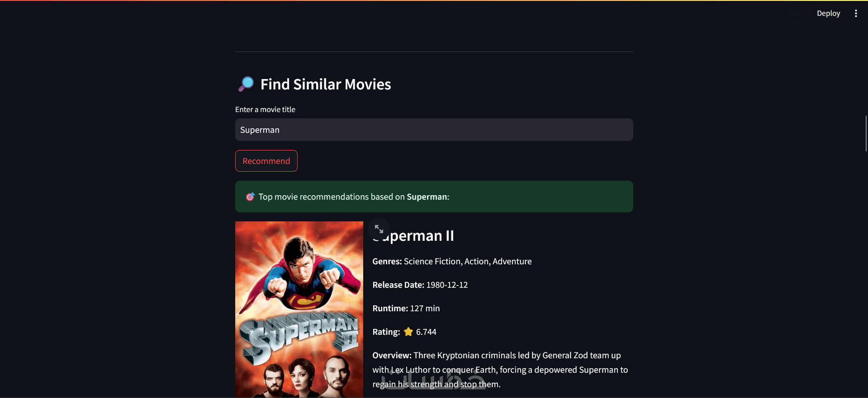This screenshot has width=868, height=398.
Task: Click the Superman II movie title
Action: pos(421,236)
